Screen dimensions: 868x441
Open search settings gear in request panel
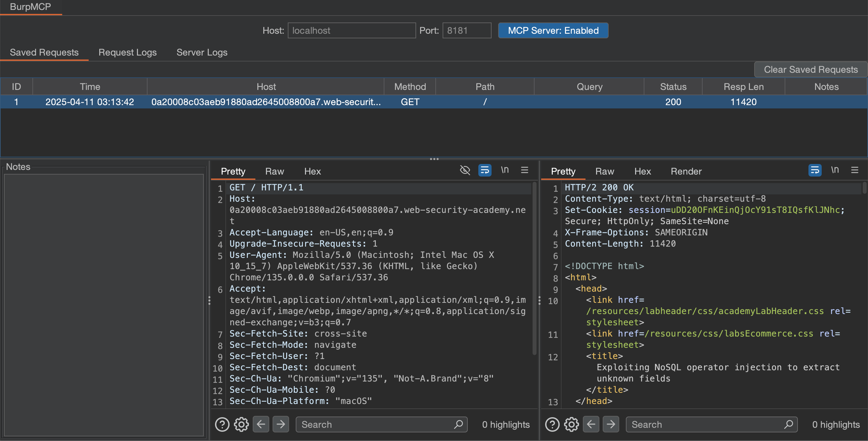(x=241, y=424)
